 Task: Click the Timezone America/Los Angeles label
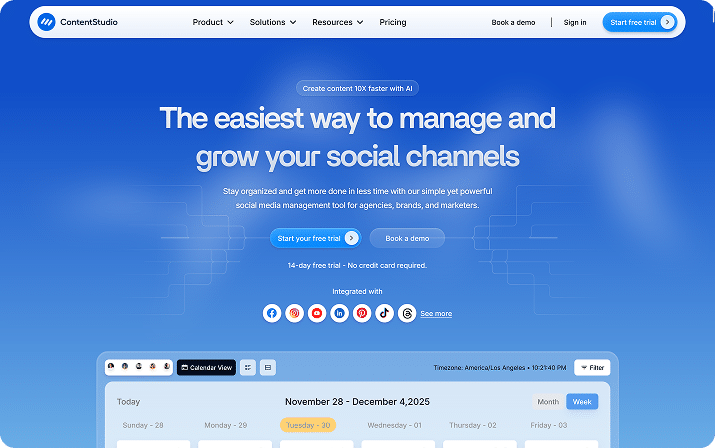tap(500, 367)
